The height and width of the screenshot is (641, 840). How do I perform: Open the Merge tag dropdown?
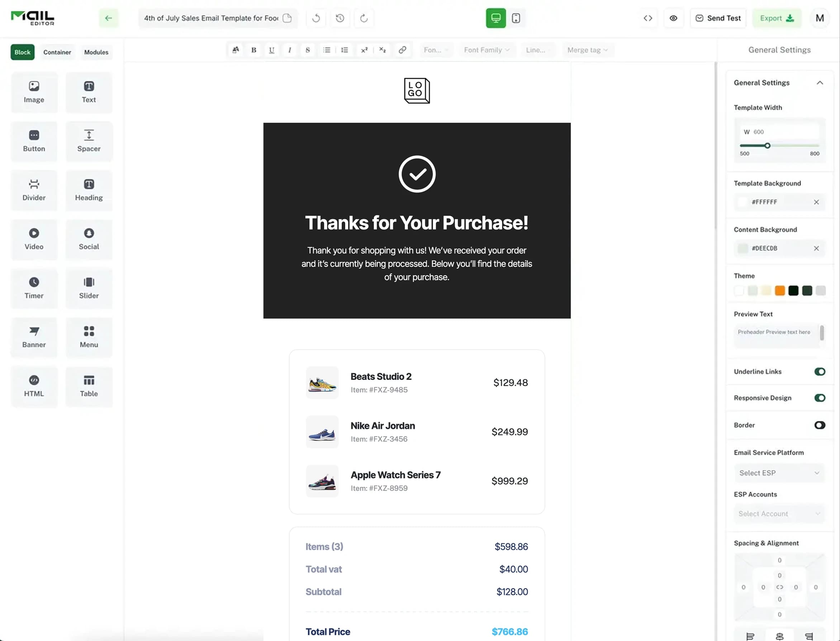click(588, 50)
